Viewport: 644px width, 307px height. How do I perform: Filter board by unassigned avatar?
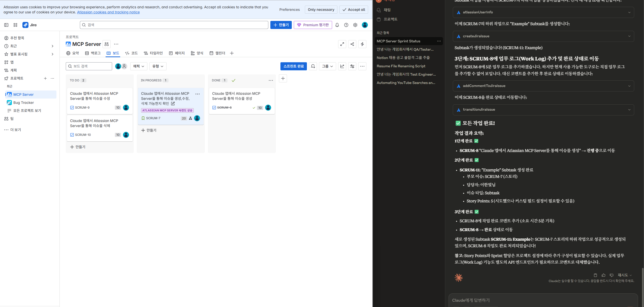124,66
